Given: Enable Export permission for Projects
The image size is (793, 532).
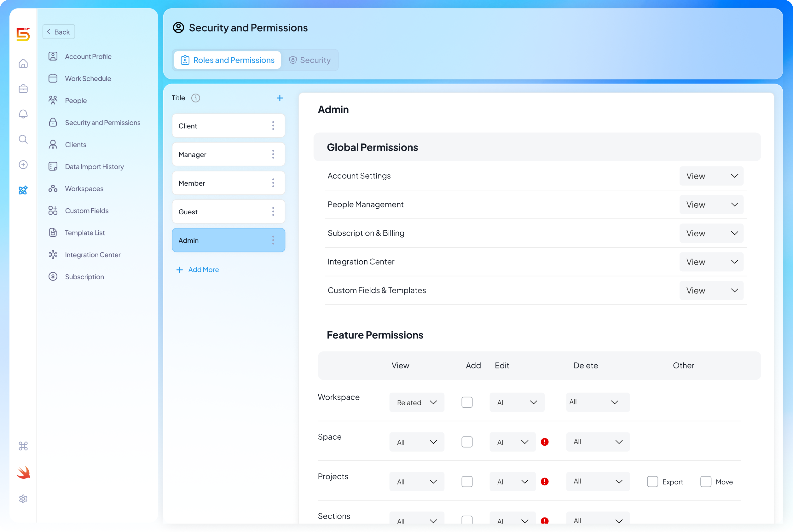Looking at the screenshot, I should [652, 482].
